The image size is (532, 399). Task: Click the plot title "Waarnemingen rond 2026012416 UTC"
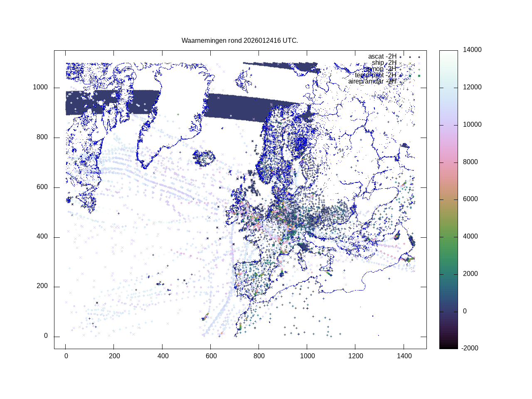pyautogui.click(x=239, y=41)
